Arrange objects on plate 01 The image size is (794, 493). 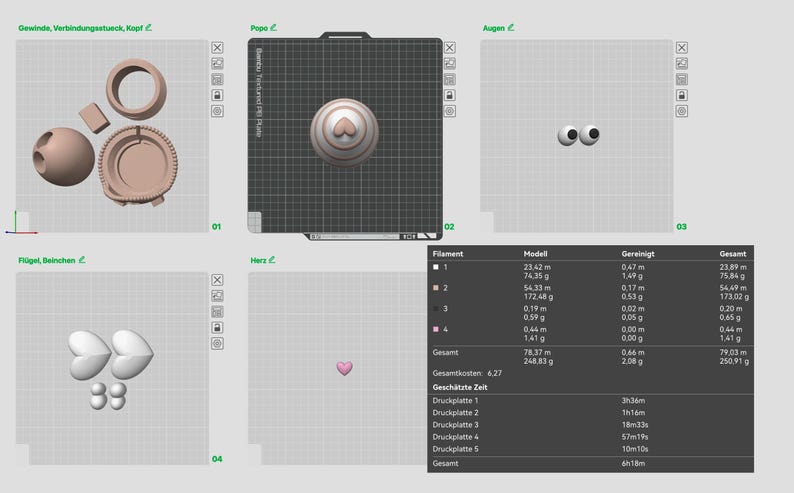tap(217, 79)
